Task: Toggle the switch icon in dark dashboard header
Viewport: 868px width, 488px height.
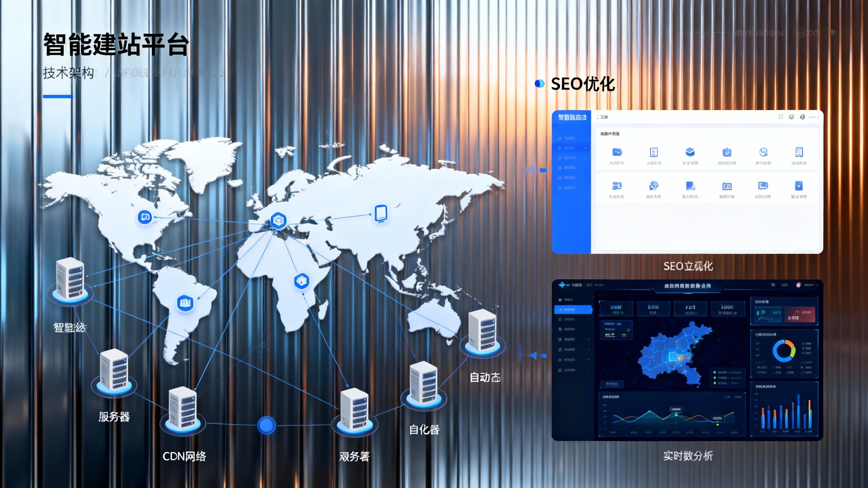Action: [773, 285]
